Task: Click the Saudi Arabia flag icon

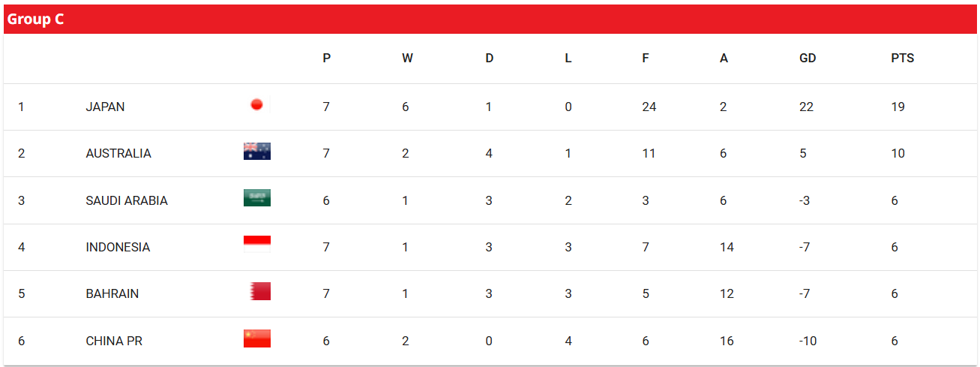Action: tap(257, 198)
